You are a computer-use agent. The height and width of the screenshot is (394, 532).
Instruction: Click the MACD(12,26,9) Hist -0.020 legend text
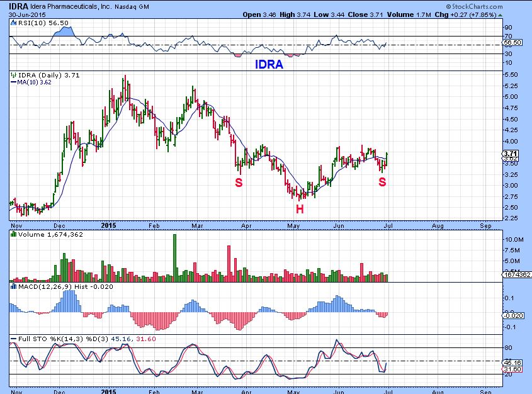(65, 286)
